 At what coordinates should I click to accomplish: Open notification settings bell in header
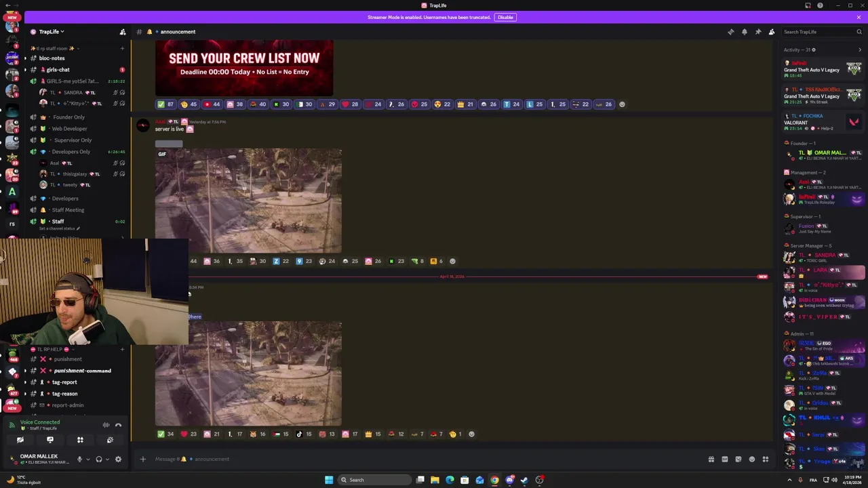(744, 32)
